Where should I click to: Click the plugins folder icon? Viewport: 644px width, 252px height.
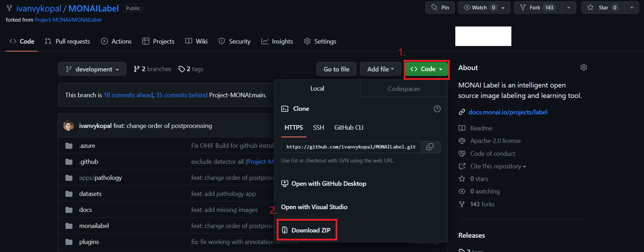(x=69, y=242)
